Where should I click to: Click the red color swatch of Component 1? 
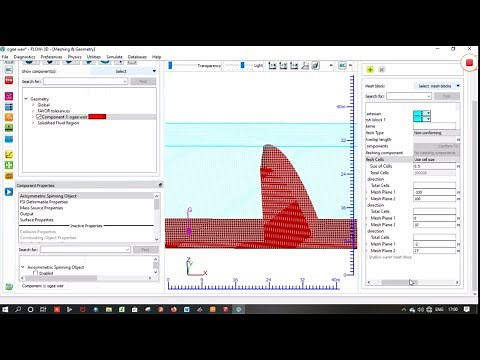(x=97, y=117)
